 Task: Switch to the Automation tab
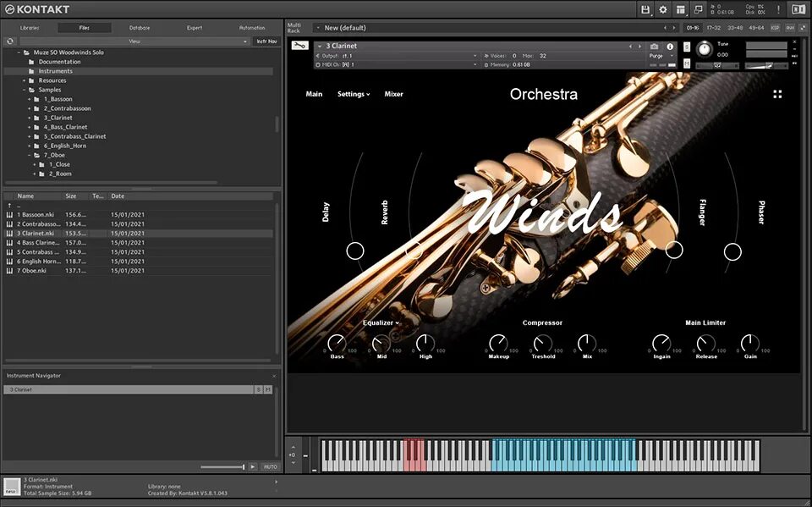tap(252, 28)
